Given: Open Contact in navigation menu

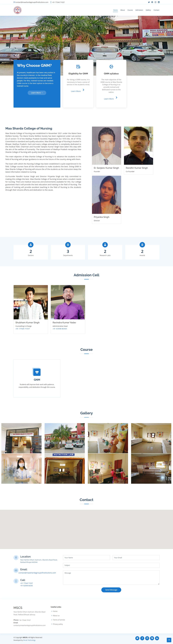Looking at the screenshot, I should pyautogui.click(x=156, y=10).
